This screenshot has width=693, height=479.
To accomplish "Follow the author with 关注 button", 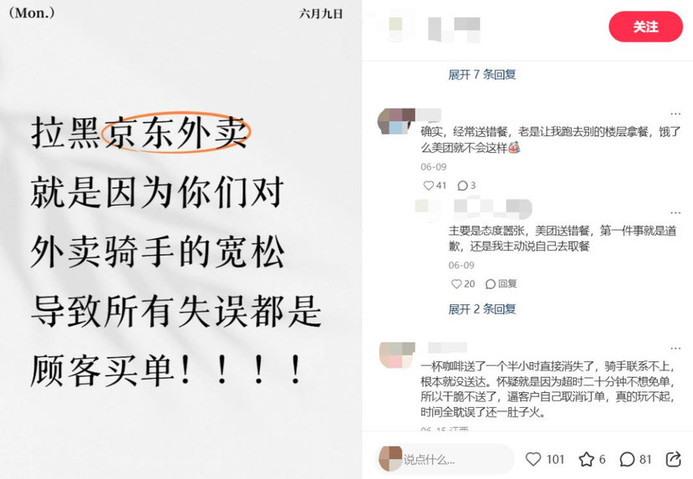I will [x=646, y=27].
